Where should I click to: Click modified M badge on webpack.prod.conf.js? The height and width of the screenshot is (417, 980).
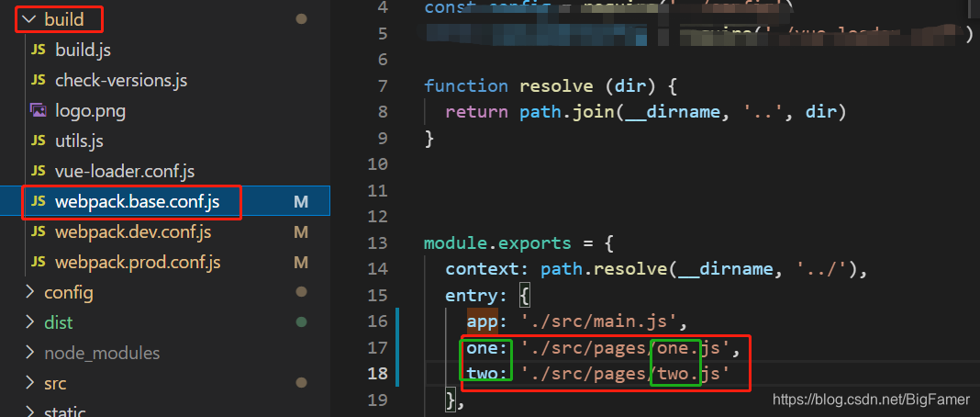pyautogui.click(x=301, y=263)
